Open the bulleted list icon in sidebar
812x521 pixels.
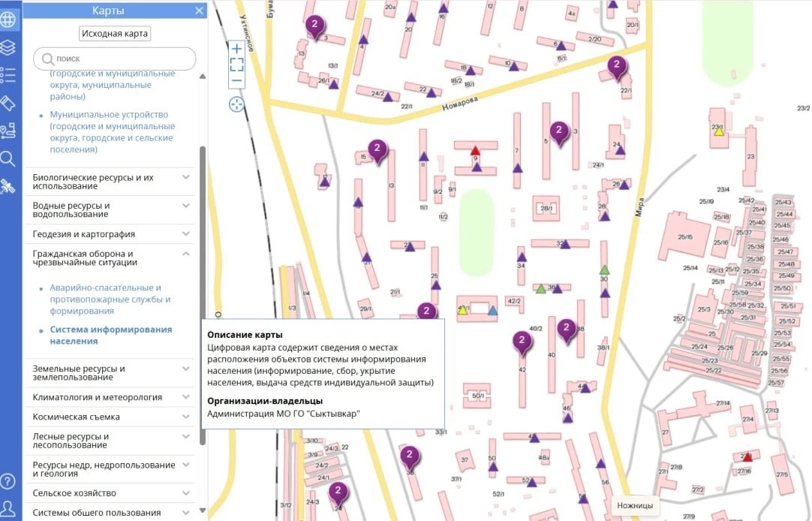[8, 76]
